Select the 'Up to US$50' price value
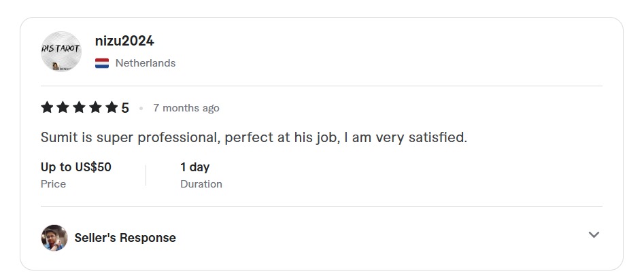Viewport: 644px width, 280px height. point(76,167)
